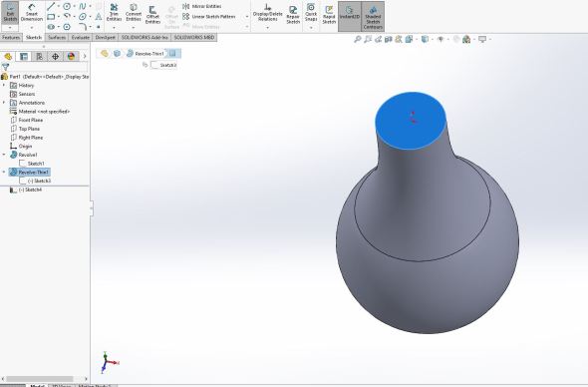This screenshot has height=387, width=588.
Task: Open the Smart Dimension dropdown arrow
Action: tap(32, 28)
